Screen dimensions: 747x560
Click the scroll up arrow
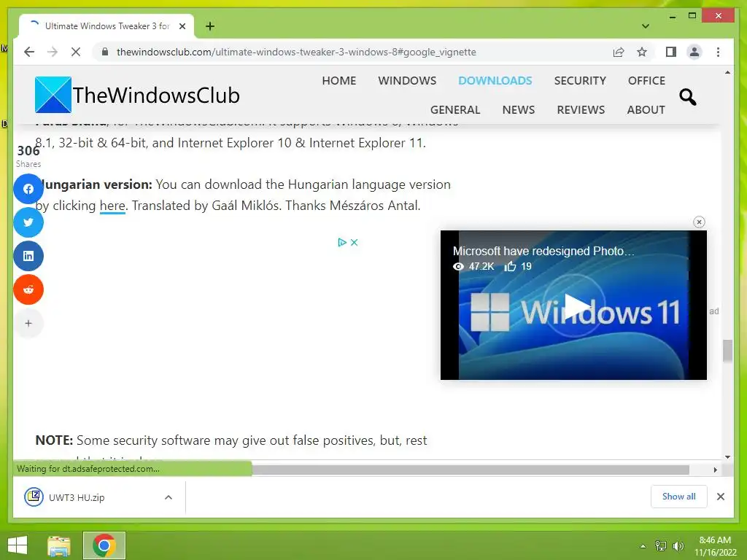click(x=727, y=72)
